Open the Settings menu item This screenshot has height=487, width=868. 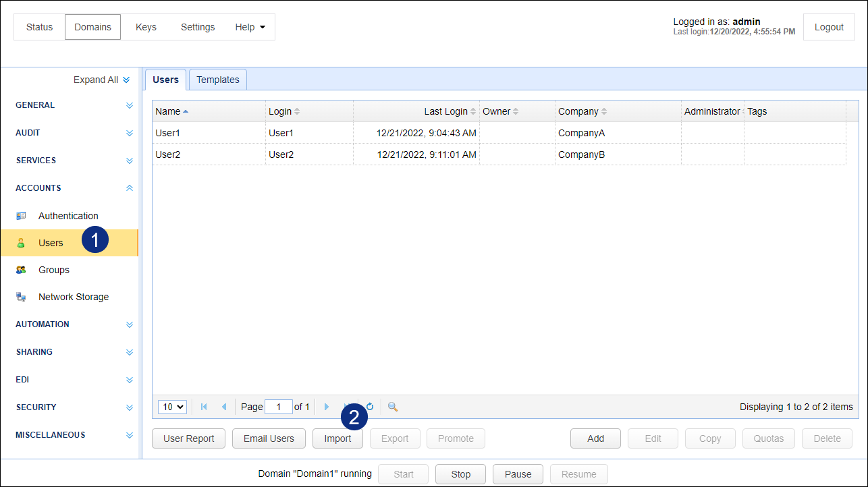pyautogui.click(x=198, y=27)
